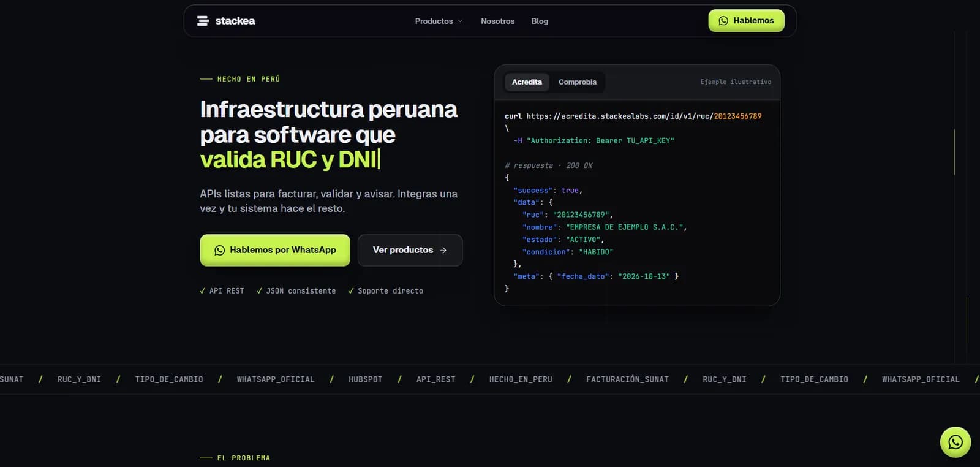Screen dimensions: 980x467
Task: Click the "HABIDO" condicion value
Action: pos(596,252)
